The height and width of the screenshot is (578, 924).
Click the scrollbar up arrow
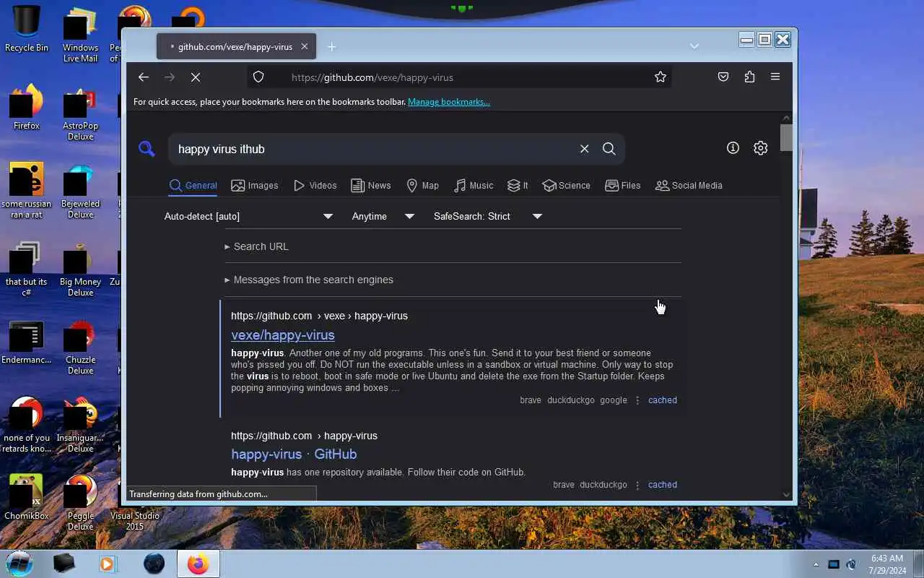786,118
